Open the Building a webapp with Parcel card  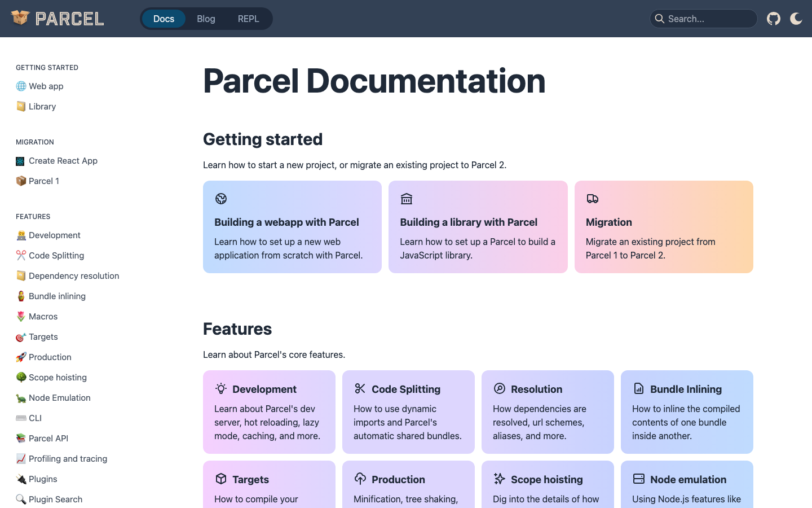tap(292, 227)
